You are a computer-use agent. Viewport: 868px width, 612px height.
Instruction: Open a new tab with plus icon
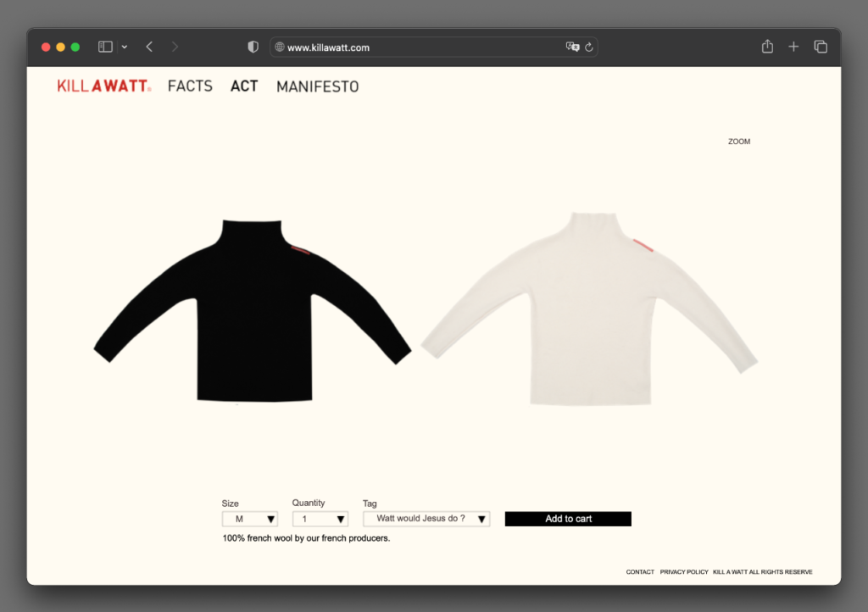[793, 47]
